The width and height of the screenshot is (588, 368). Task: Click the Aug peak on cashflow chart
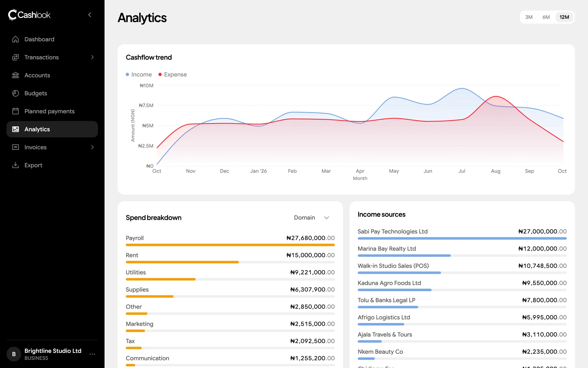point(496,96)
